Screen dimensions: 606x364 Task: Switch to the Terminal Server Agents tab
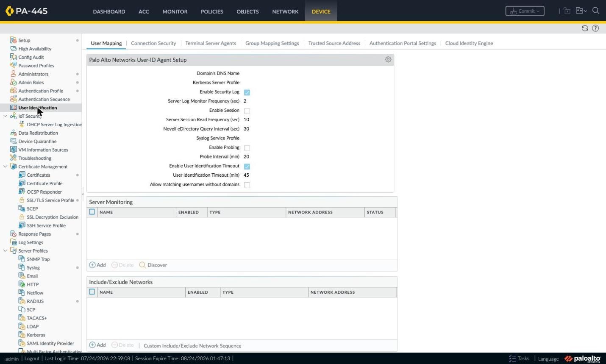tap(211, 43)
